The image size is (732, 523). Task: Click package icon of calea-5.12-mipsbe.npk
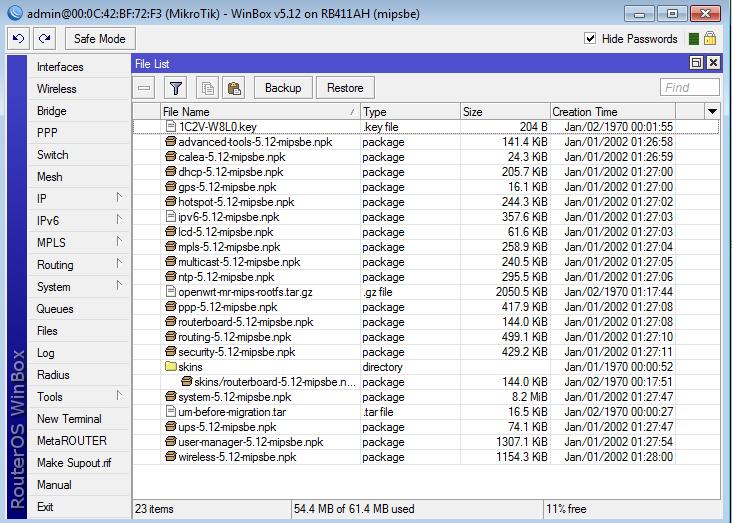[x=171, y=156]
